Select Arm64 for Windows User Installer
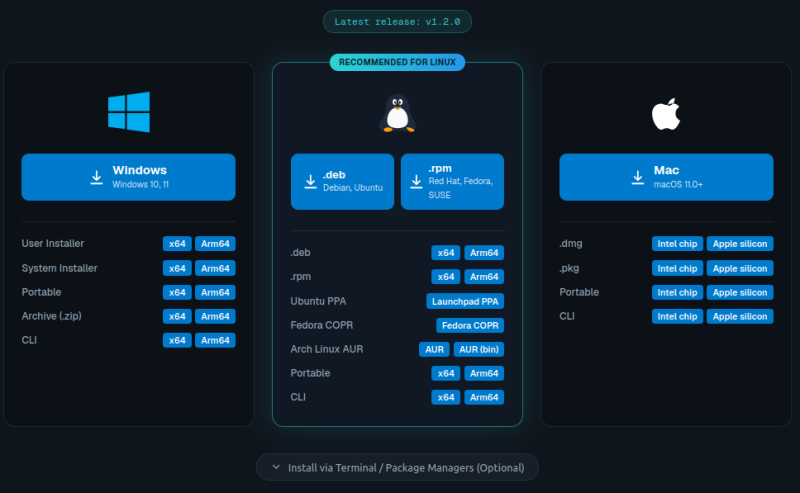800x493 pixels. [215, 244]
